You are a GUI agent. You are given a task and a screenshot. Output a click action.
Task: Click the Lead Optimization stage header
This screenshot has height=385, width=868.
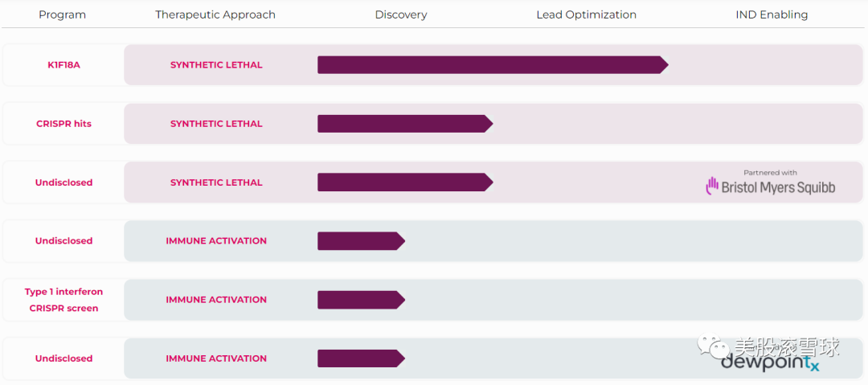point(586,14)
